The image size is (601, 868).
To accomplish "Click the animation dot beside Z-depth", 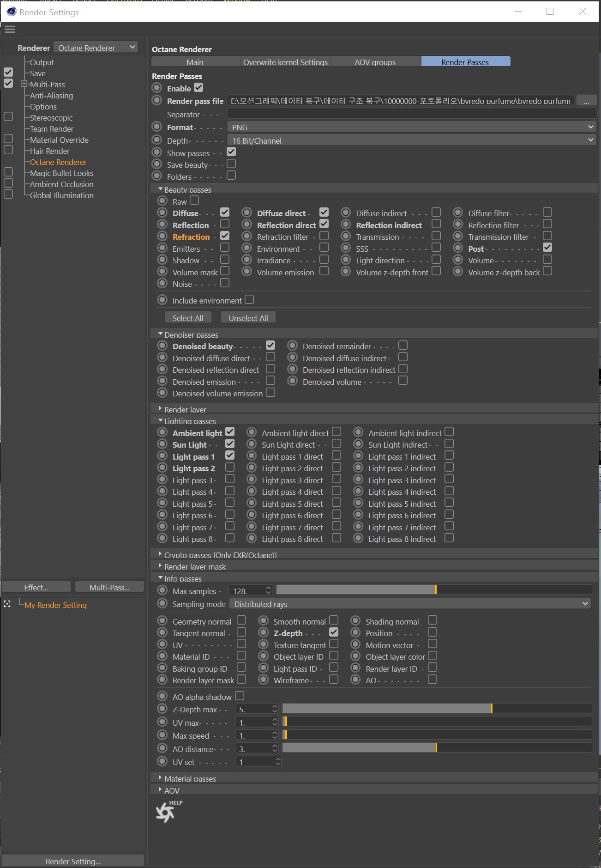I will pyautogui.click(x=263, y=632).
